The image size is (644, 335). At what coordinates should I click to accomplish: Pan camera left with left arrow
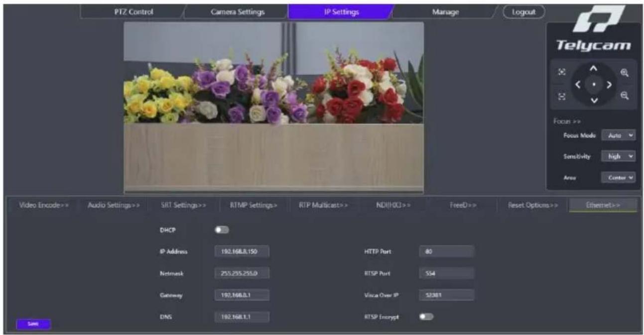click(578, 85)
